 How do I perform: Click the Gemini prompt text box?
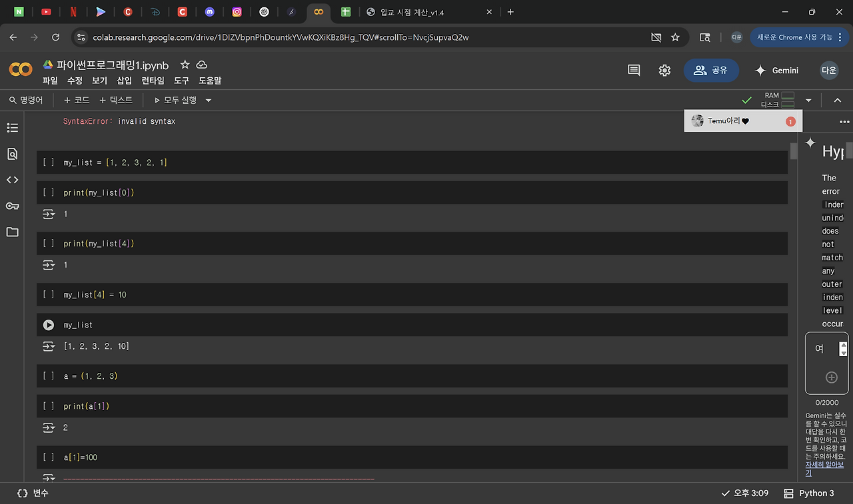click(825, 349)
